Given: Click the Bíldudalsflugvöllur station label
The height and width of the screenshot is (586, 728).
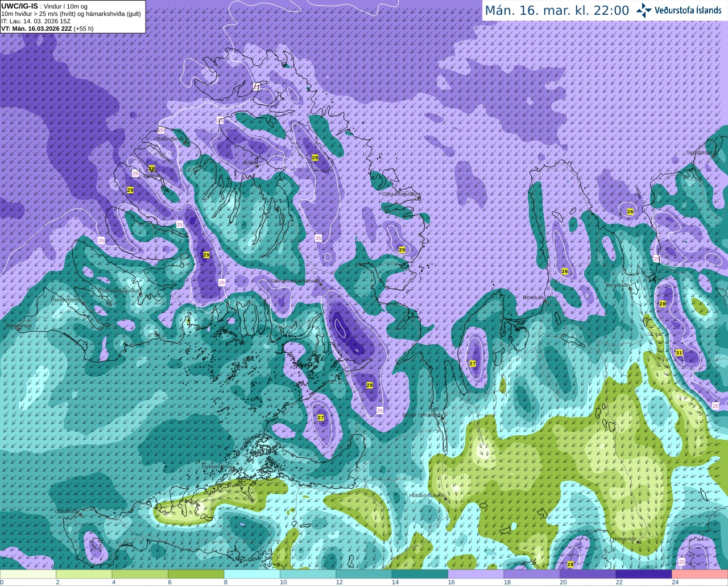Looking at the screenshot, I should (118, 291).
